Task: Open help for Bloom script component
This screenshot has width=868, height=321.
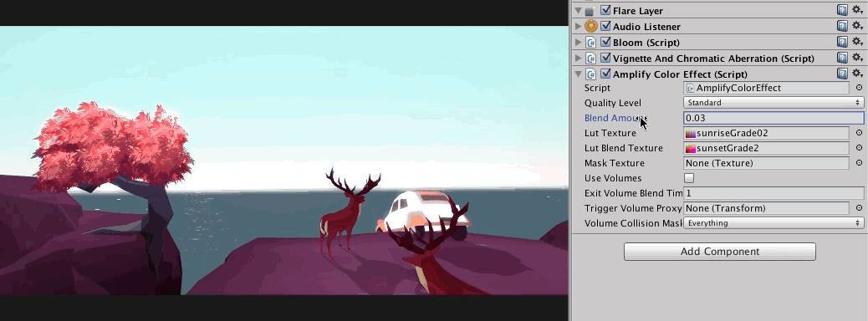Action: [842, 42]
